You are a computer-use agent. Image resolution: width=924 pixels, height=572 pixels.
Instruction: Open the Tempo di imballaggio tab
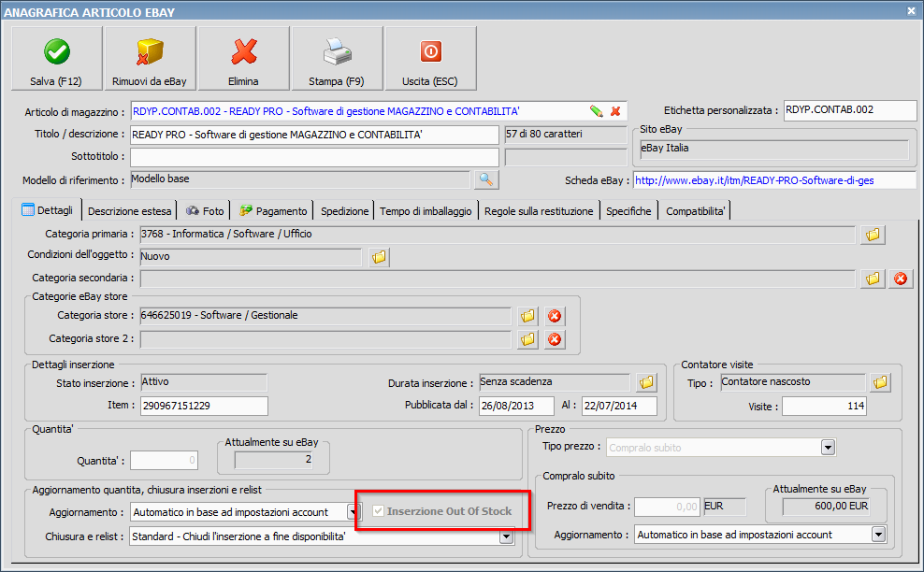[426, 211]
